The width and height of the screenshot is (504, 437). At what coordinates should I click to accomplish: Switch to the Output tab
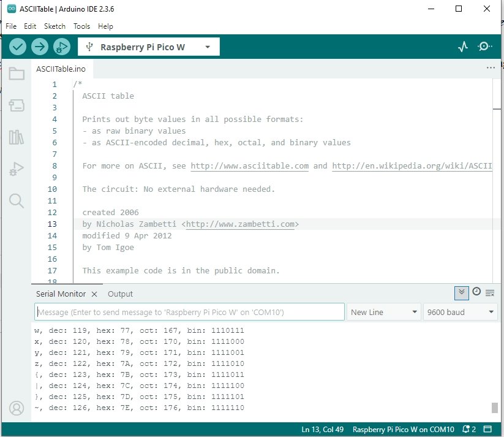[x=120, y=294]
